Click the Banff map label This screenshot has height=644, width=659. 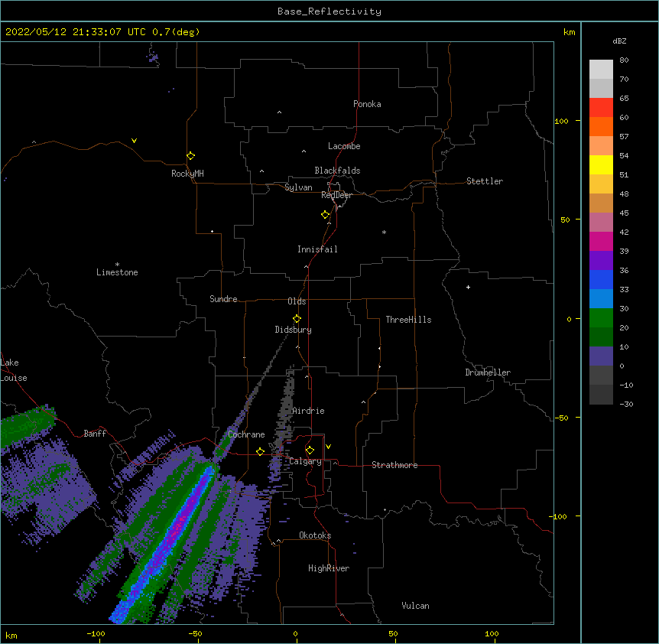95,434
